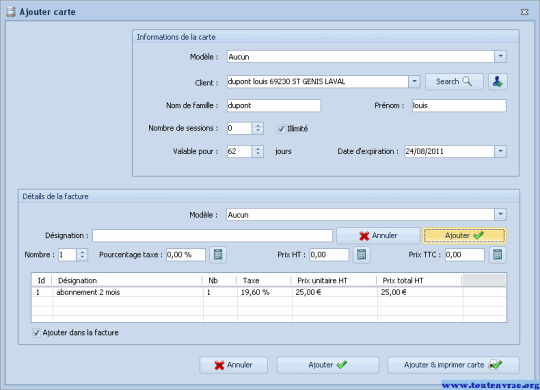540x390 pixels.
Task: Click the Taxe column header
Action: pos(264,280)
